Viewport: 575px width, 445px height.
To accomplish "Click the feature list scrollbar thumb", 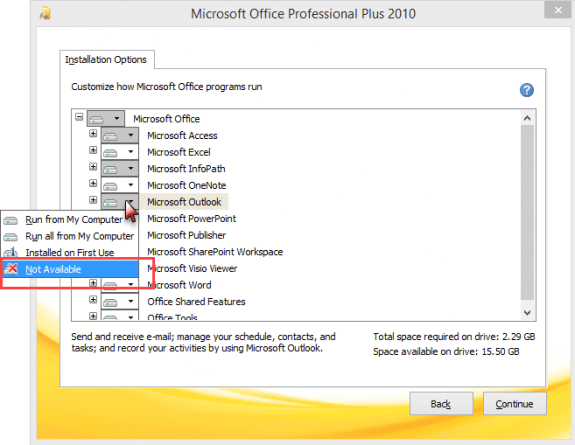I will click(527, 213).
